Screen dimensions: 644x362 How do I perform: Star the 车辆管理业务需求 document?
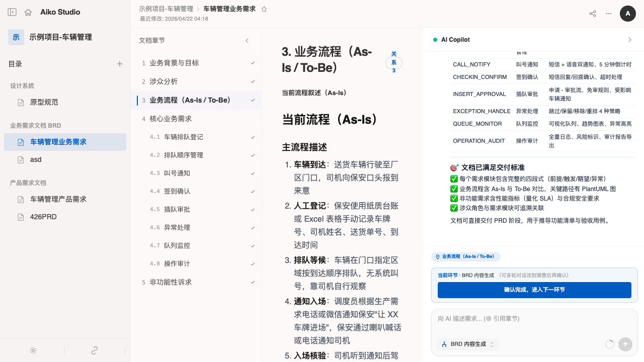point(264,9)
